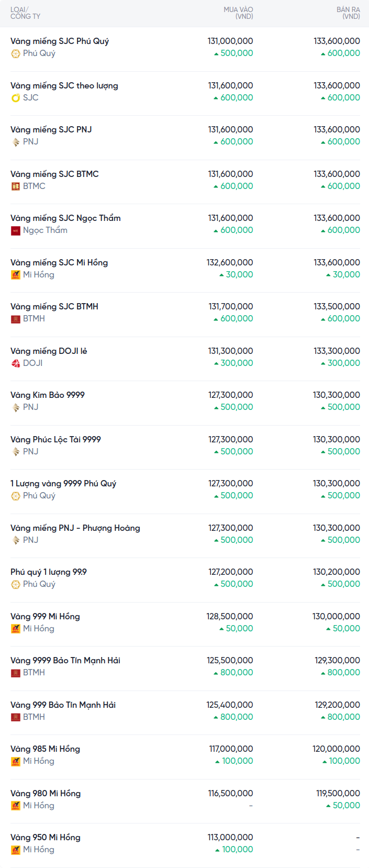
Task: Click the LOẠI/CÔNG TY column header
Action: 25,13
